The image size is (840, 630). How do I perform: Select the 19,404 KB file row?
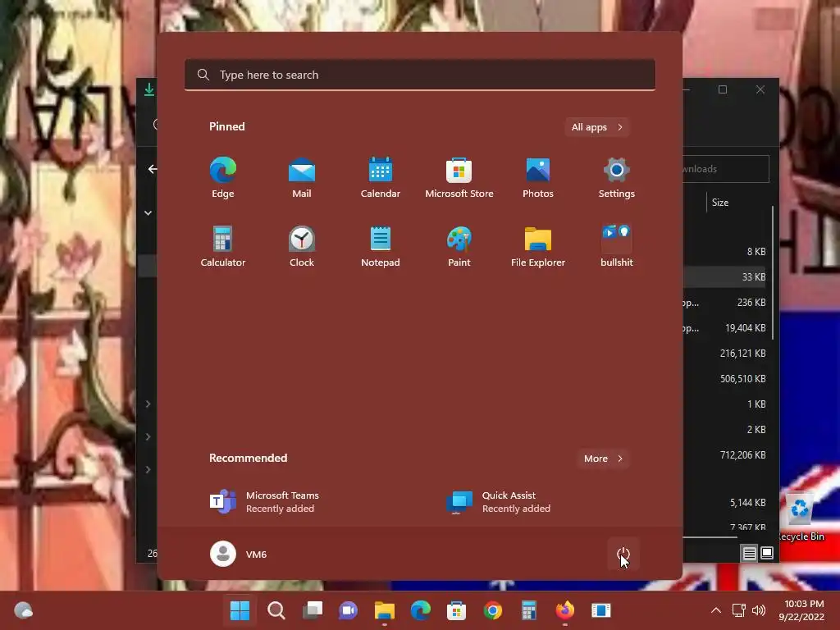tap(724, 328)
